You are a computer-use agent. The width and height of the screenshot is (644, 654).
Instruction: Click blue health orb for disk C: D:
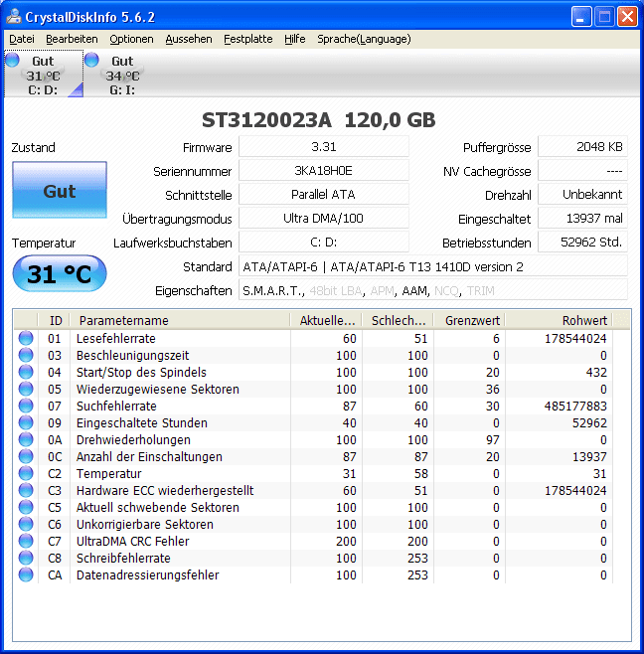(x=12, y=60)
